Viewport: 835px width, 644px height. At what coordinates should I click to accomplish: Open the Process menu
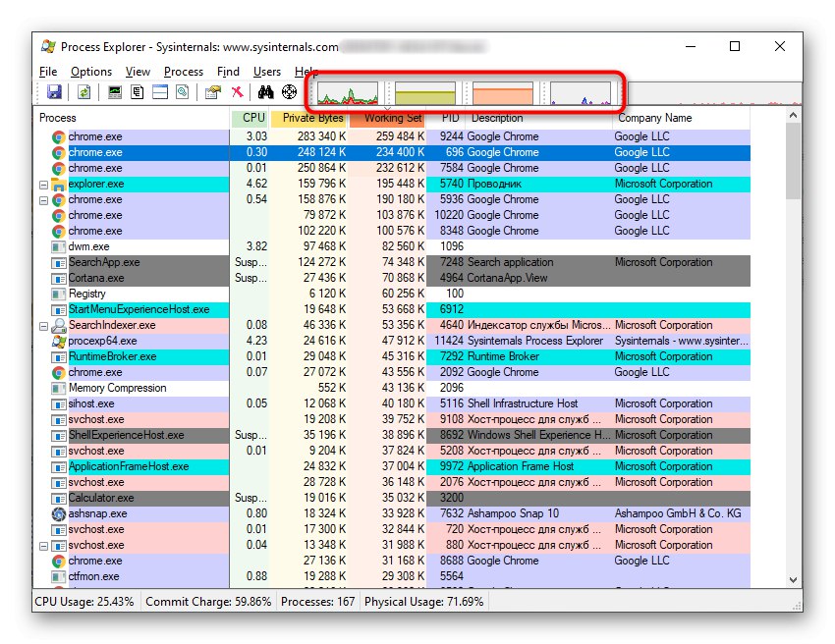pos(184,72)
